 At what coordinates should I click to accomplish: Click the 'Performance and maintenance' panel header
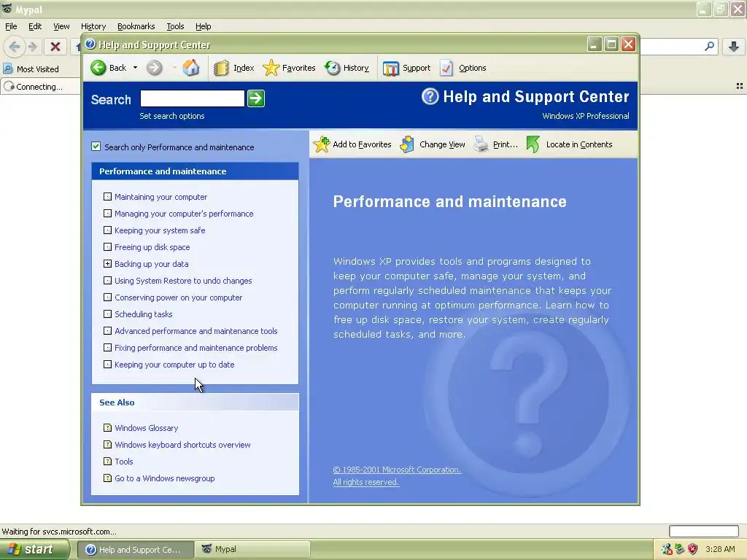[x=195, y=171]
